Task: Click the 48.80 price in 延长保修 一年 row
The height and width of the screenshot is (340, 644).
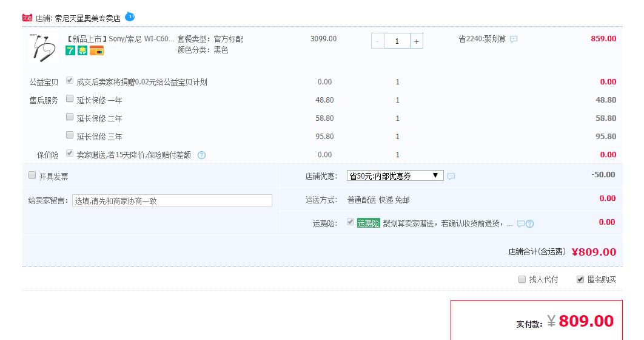Action: point(324,100)
